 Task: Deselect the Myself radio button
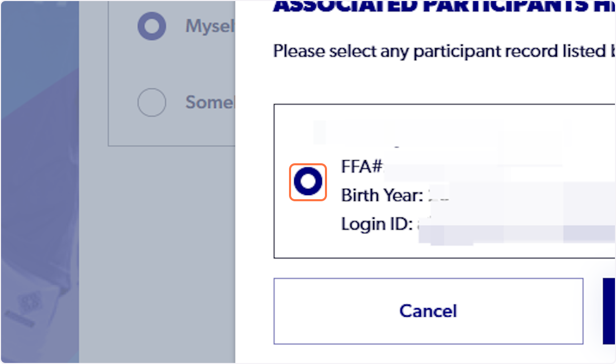tap(151, 26)
